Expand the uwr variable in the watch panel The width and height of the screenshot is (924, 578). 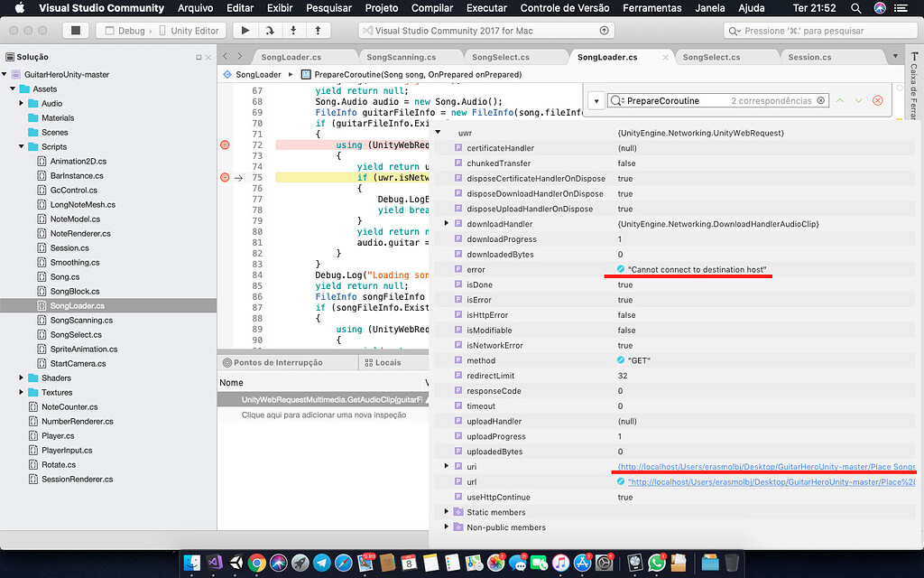point(439,133)
